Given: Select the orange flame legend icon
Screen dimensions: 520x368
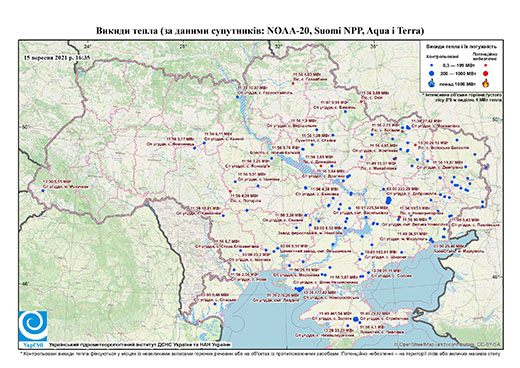Looking at the screenshot, I should pos(486,83).
